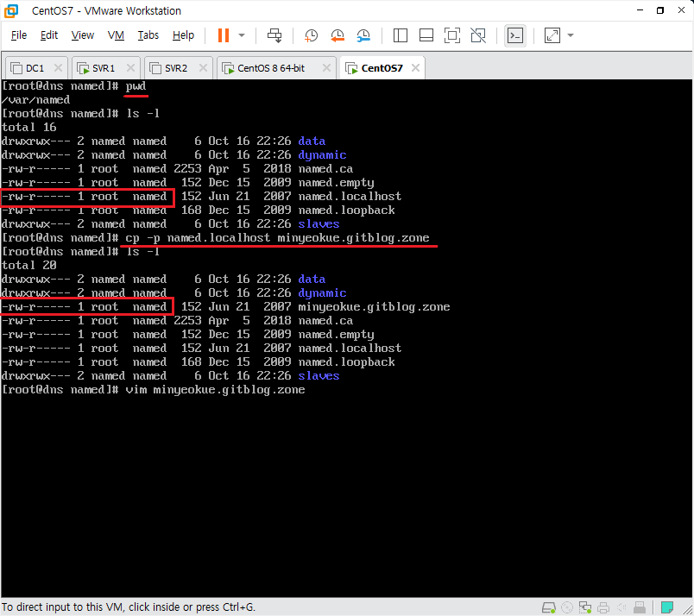Click the minyeokue.gitblog.zone listing filename
The height and width of the screenshot is (616, 694).
[x=374, y=306]
